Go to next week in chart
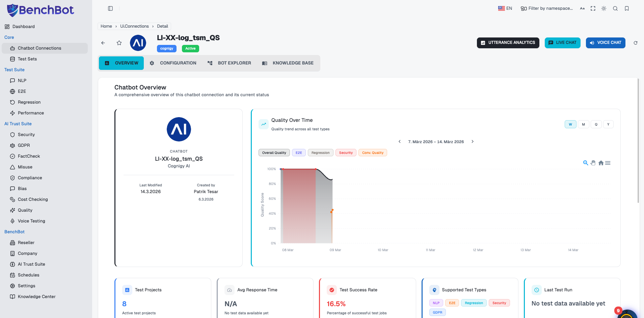Screen dimensions: 644x318 click(473, 141)
